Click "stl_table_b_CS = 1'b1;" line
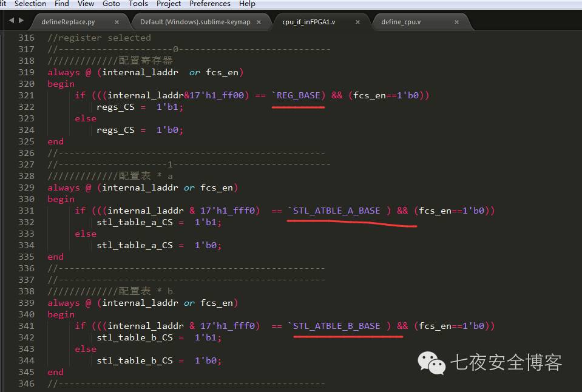This screenshot has width=582, height=392. 159,337
